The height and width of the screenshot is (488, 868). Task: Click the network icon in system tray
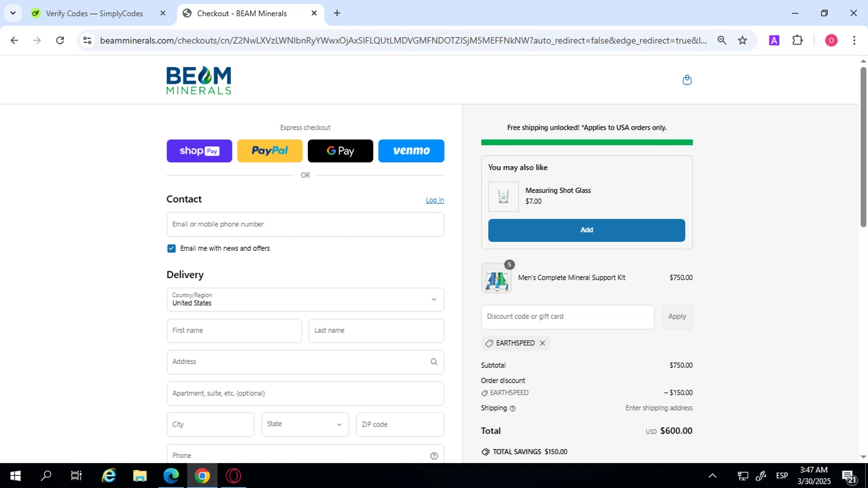[x=743, y=476]
